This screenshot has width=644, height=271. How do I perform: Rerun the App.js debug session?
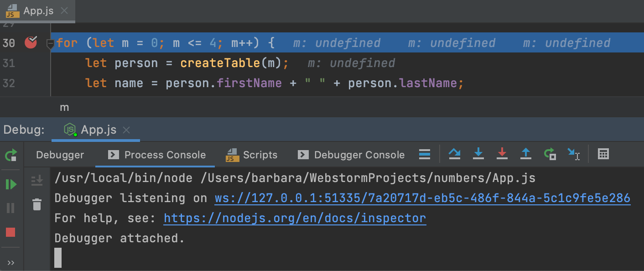[10, 155]
